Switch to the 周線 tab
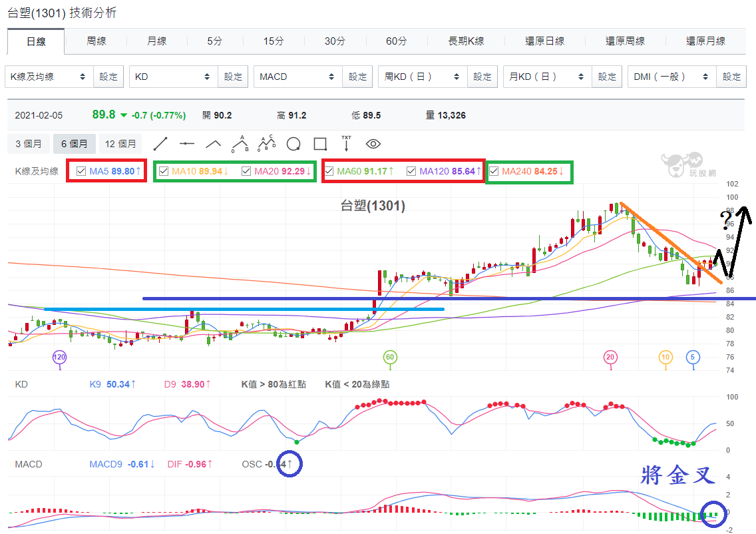This screenshot has width=756, height=534. tap(96, 41)
